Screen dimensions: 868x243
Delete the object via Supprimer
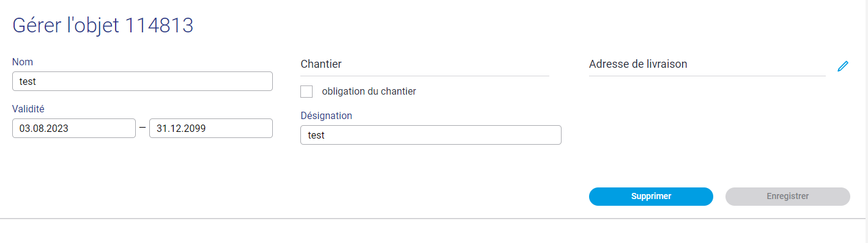pos(651,197)
